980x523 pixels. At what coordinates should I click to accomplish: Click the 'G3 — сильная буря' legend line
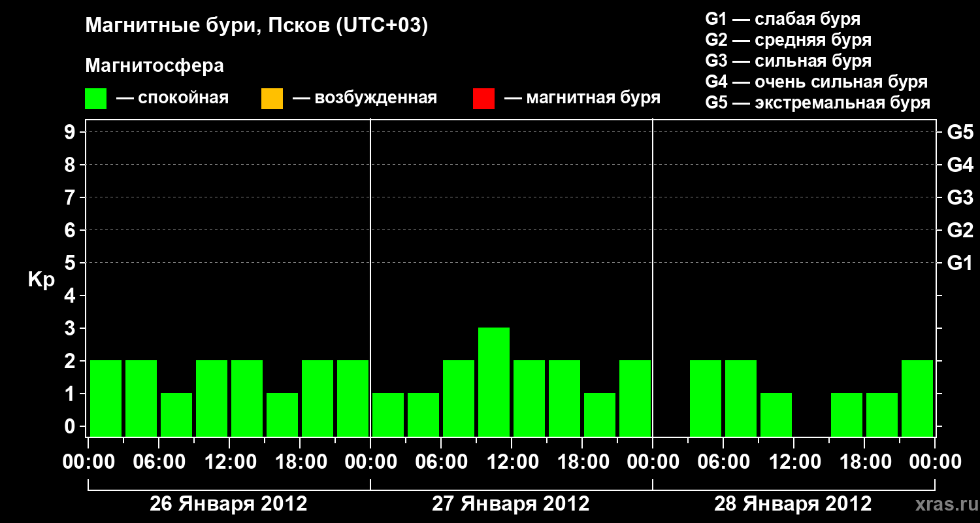click(x=788, y=61)
